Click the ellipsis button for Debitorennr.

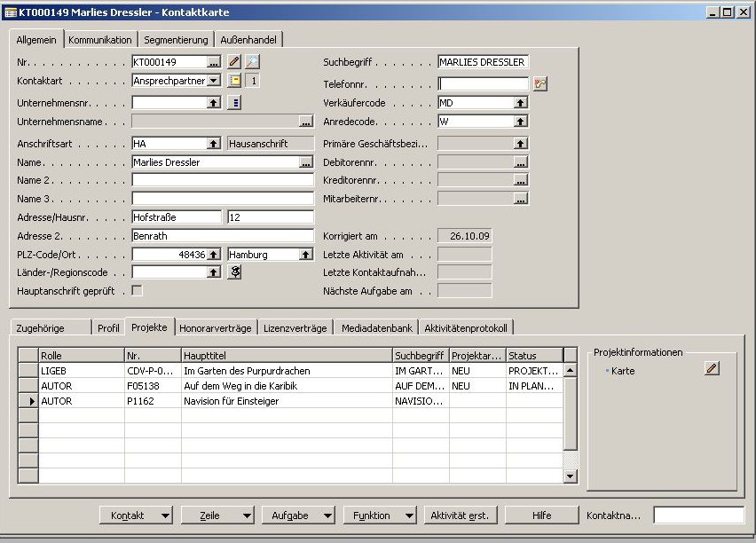point(520,162)
